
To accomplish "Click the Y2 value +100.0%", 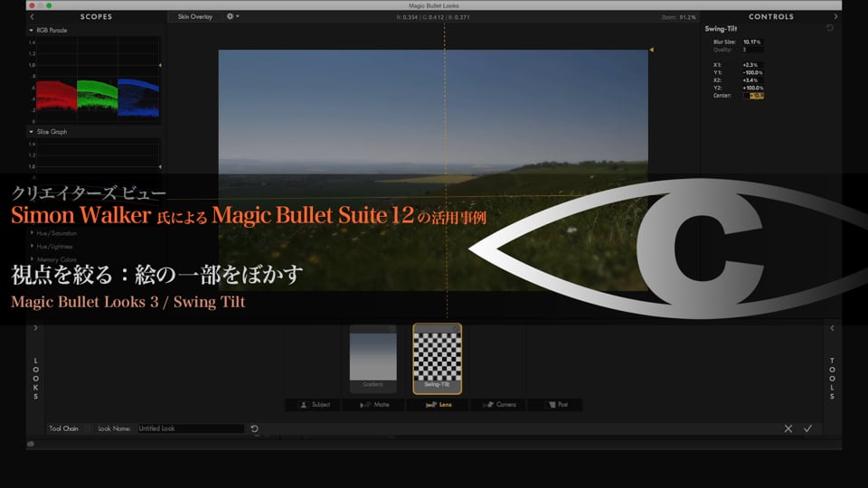I will (x=752, y=88).
